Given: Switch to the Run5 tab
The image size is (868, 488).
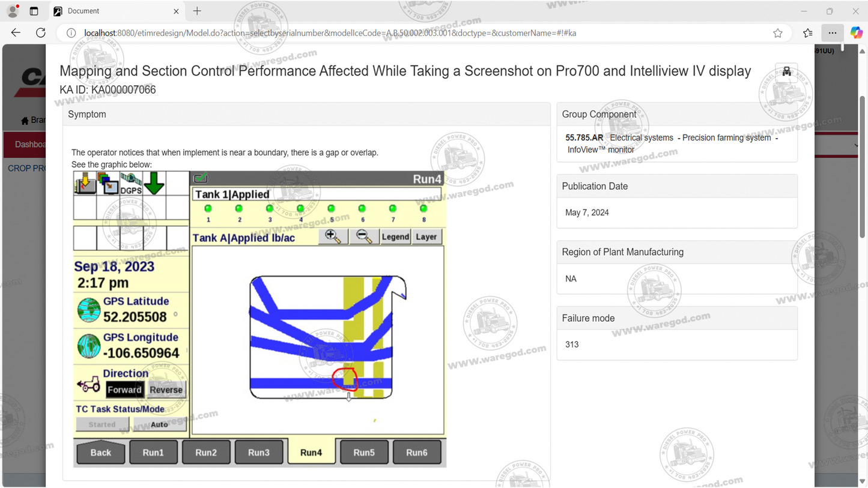Looking at the screenshot, I should (x=364, y=453).
